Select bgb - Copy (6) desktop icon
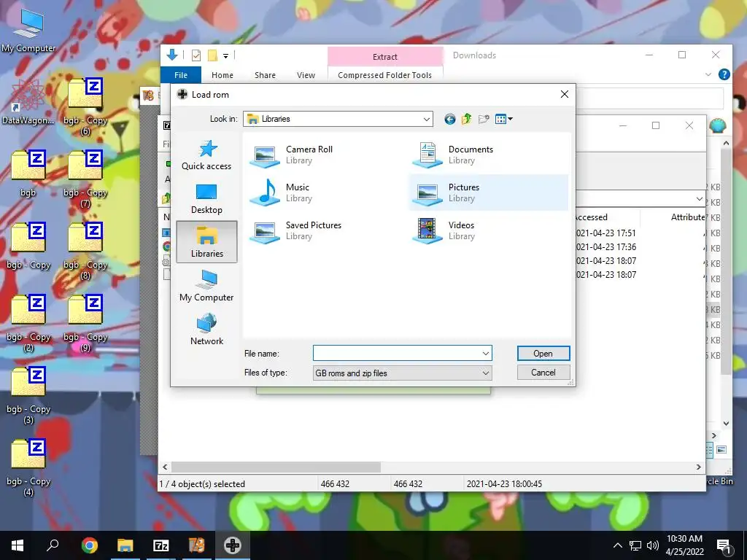 [x=85, y=106]
